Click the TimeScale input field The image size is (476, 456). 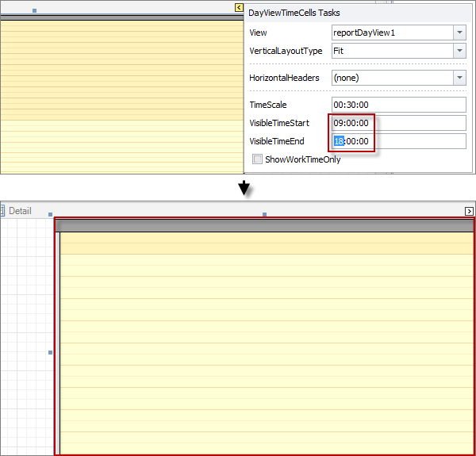398,105
